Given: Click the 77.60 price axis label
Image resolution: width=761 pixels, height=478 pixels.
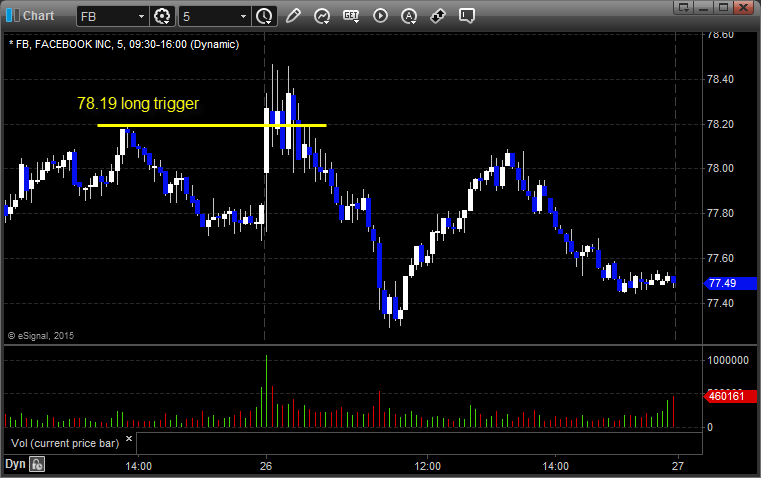Looking at the screenshot, I should 721,258.
